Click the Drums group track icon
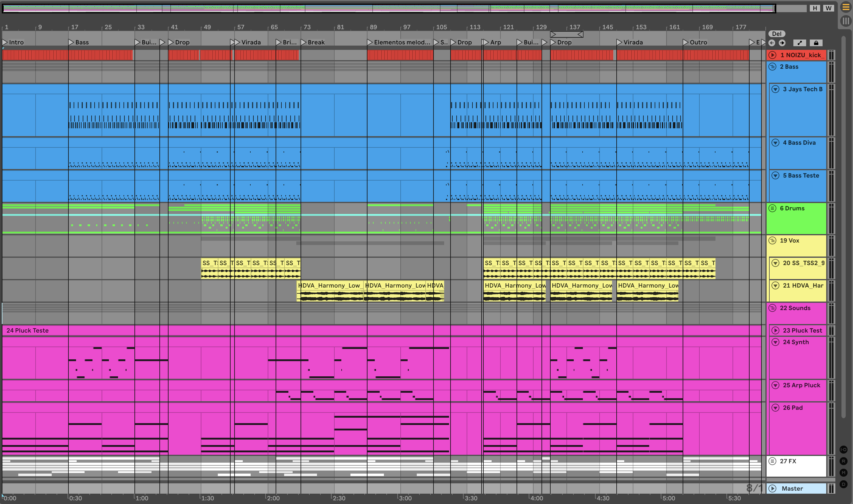This screenshot has width=853, height=504. click(x=772, y=208)
